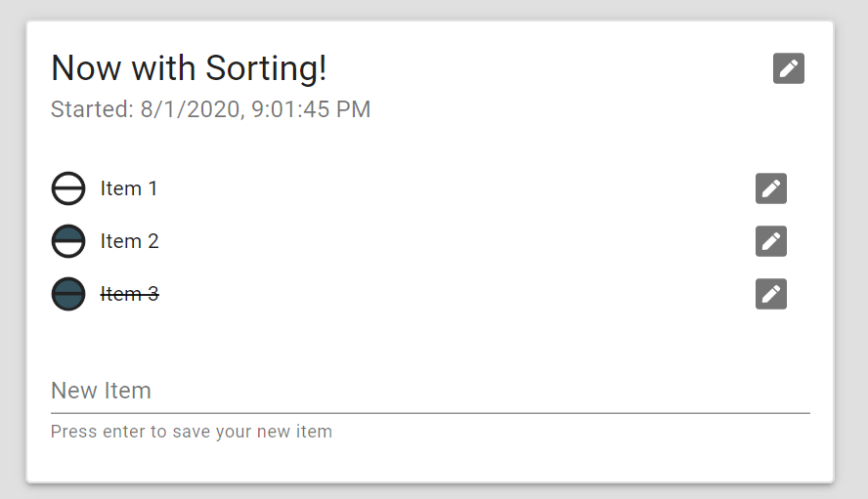
Task: Select the 'Item 2' text label
Action: click(x=130, y=241)
